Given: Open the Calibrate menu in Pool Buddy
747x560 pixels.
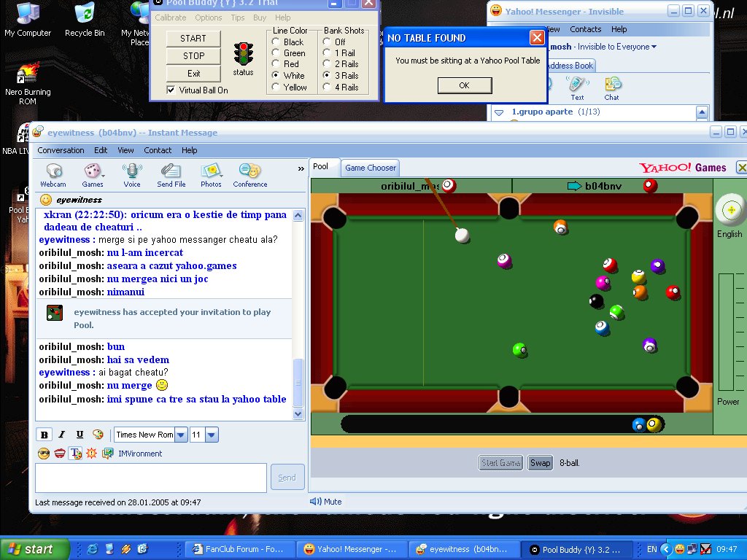Looking at the screenshot, I should pyautogui.click(x=171, y=17).
